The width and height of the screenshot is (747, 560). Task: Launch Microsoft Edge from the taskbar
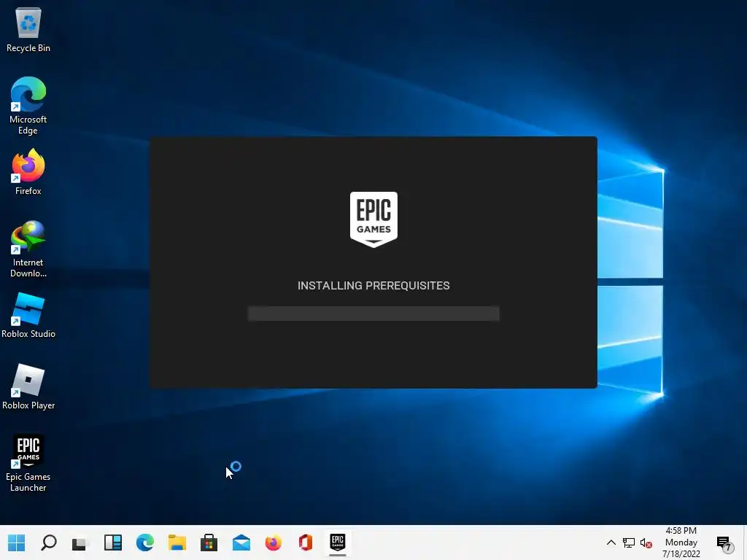[145, 542]
